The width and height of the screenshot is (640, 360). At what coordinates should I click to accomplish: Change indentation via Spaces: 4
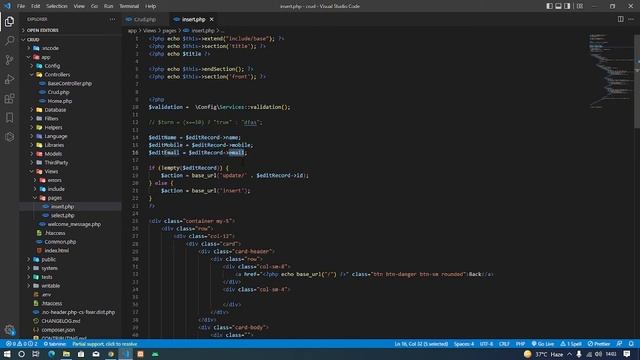pyautogui.click(x=464, y=344)
